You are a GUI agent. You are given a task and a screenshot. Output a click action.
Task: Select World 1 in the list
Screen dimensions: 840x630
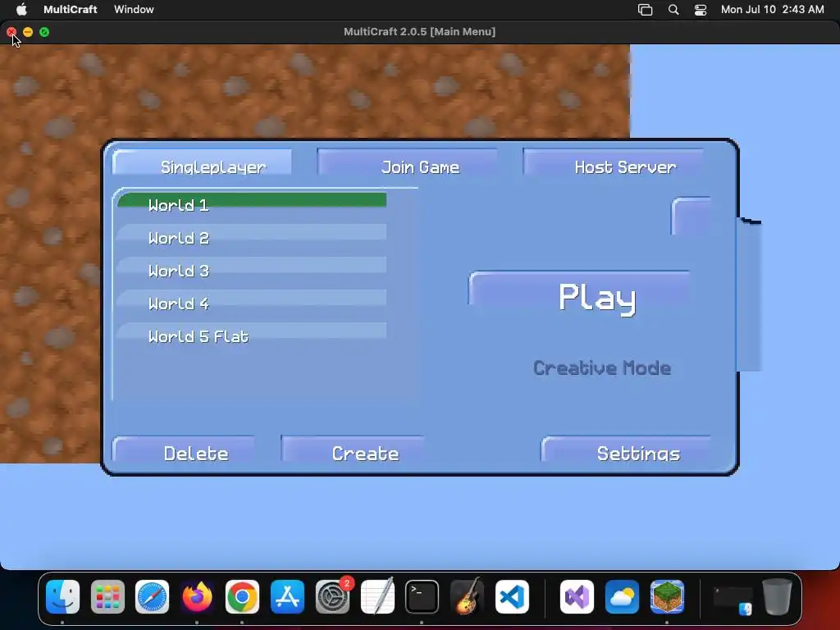[x=252, y=202]
